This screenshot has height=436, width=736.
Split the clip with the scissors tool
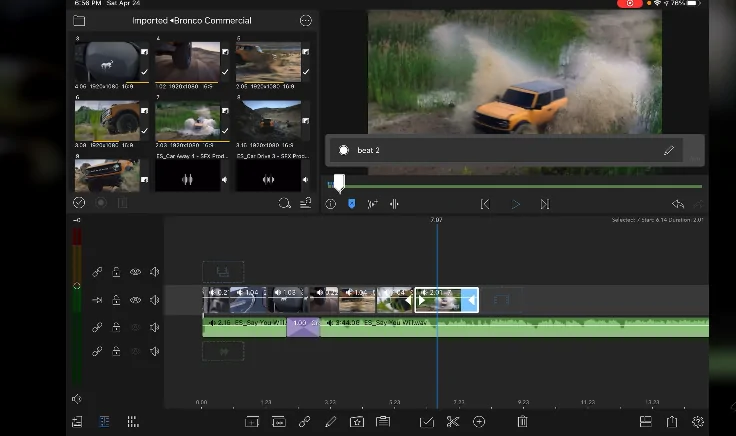point(453,422)
